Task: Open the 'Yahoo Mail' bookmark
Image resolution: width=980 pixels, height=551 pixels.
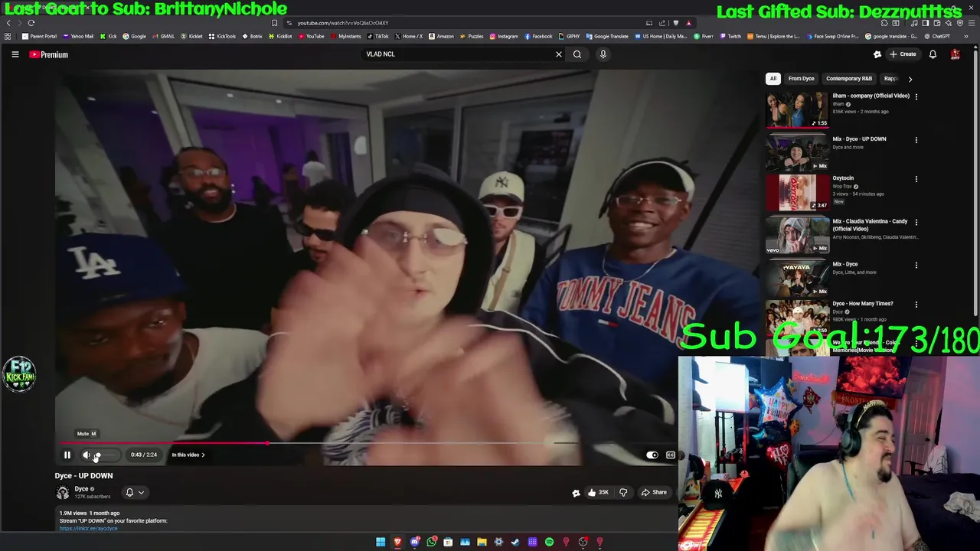Action: pos(78,36)
